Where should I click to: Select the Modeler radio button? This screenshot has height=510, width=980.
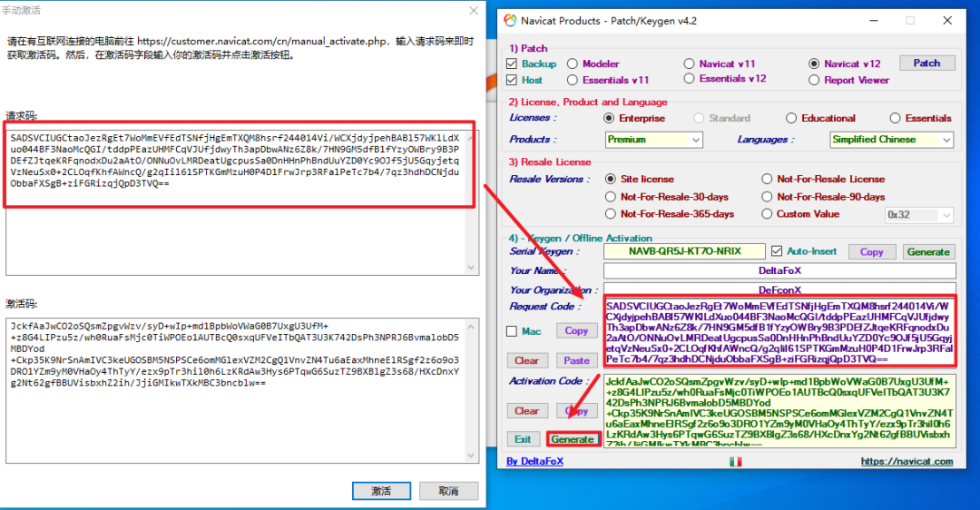573,64
